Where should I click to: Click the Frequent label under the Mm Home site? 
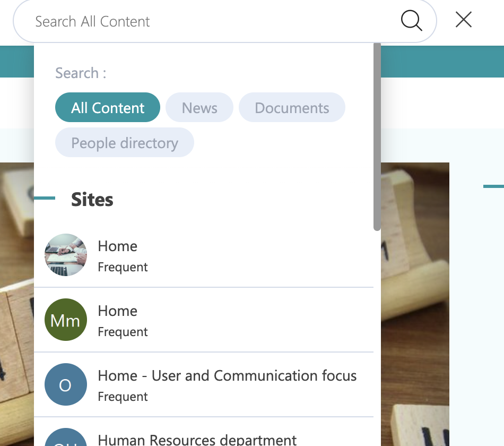click(x=123, y=332)
